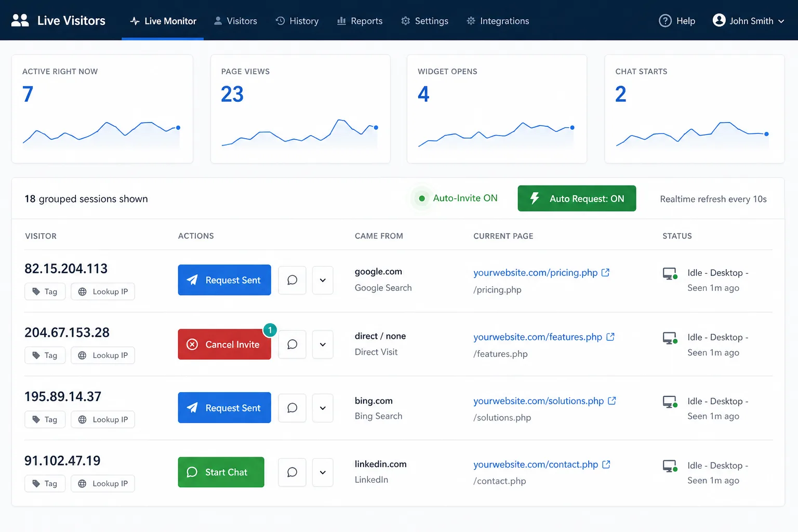Open the Settings tab

424,21
